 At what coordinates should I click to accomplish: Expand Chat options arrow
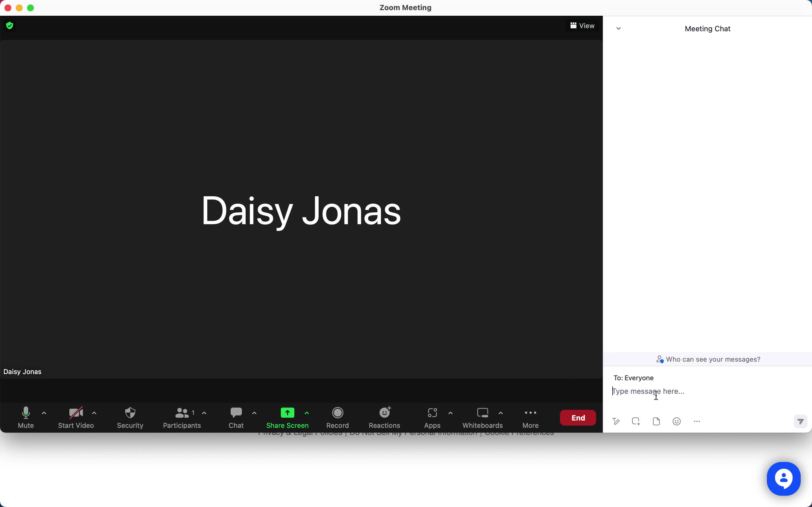(254, 413)
